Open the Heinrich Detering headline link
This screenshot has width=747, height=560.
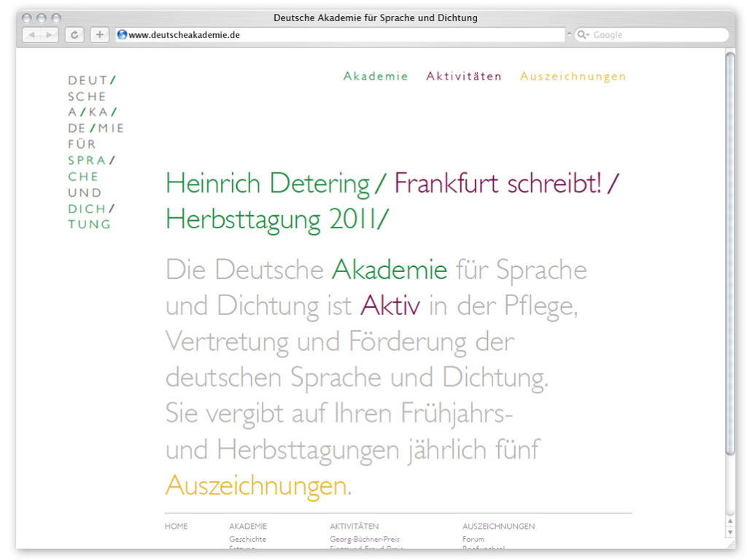(x=270, y=184)
